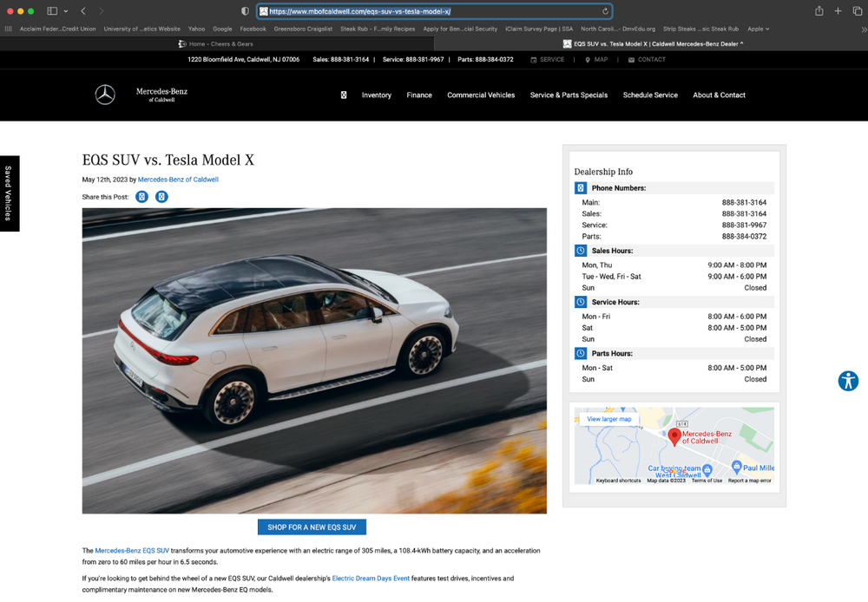Switch to Home - Cheers & Gears tab
868x602 pixels.
pos(217,43)
